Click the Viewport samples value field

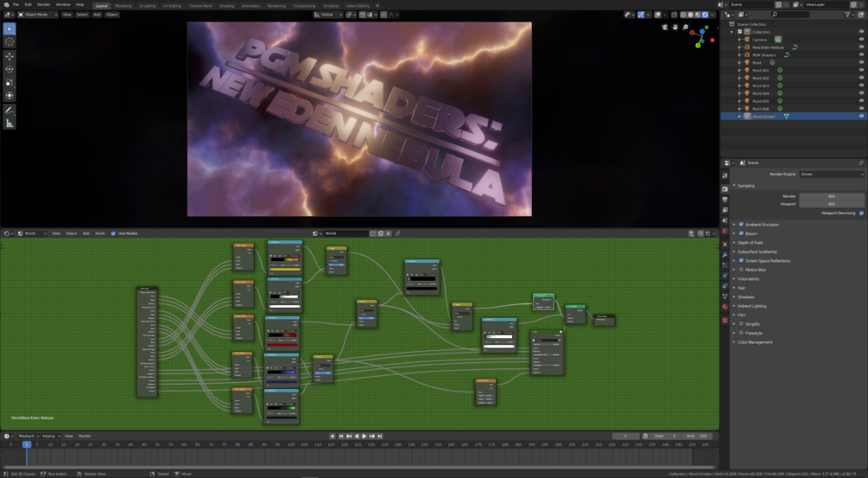pyautogui.click(x=832, y=204)
